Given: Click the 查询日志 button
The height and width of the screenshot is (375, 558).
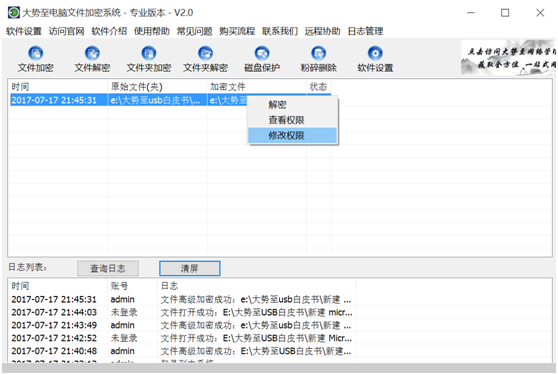Looking at the screenshot, I should [x=108, y=268].
